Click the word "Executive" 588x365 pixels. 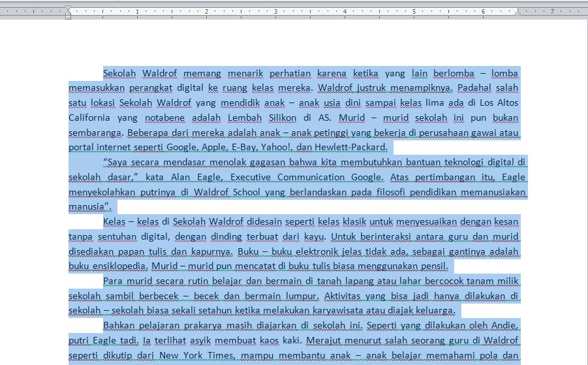(x=251, y=177)
